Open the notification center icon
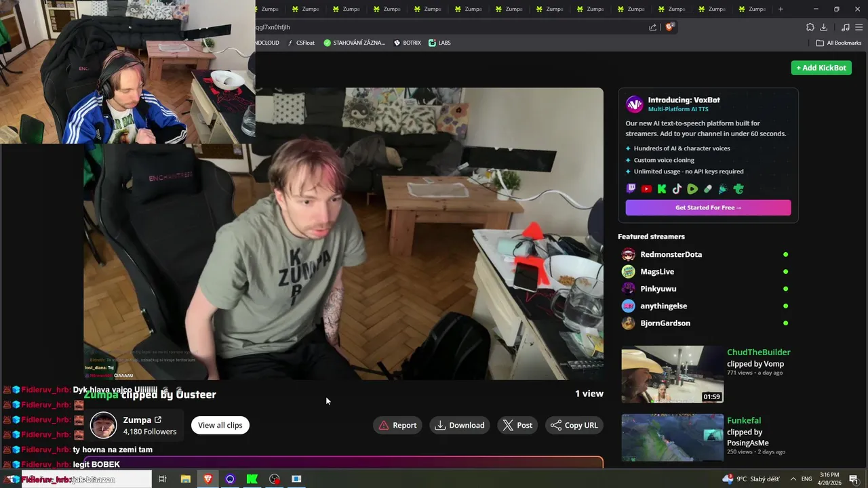This screenshot has height=488, width=868. click(x=854, y=479)
